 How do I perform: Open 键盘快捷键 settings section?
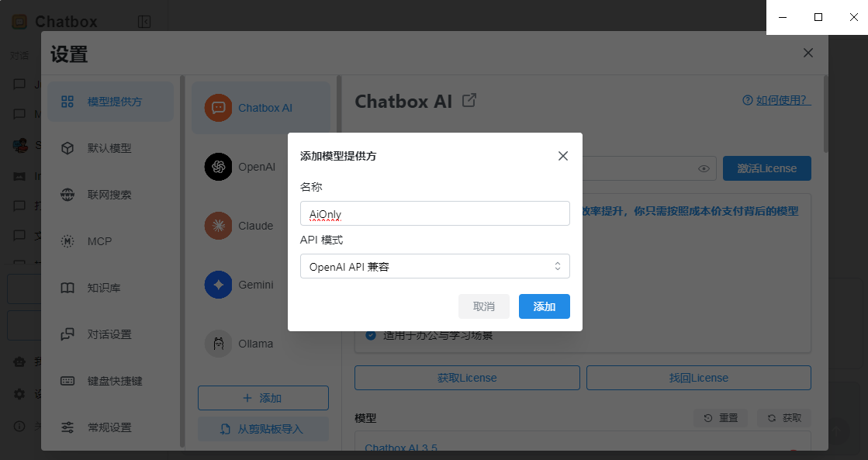pyautogui.click(x=111, y=381)
